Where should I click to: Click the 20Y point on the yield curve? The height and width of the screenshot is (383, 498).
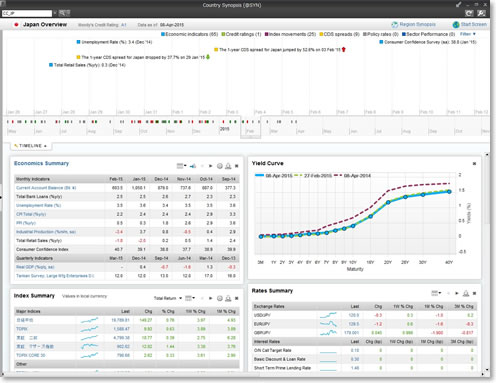[x=388, y=202]
